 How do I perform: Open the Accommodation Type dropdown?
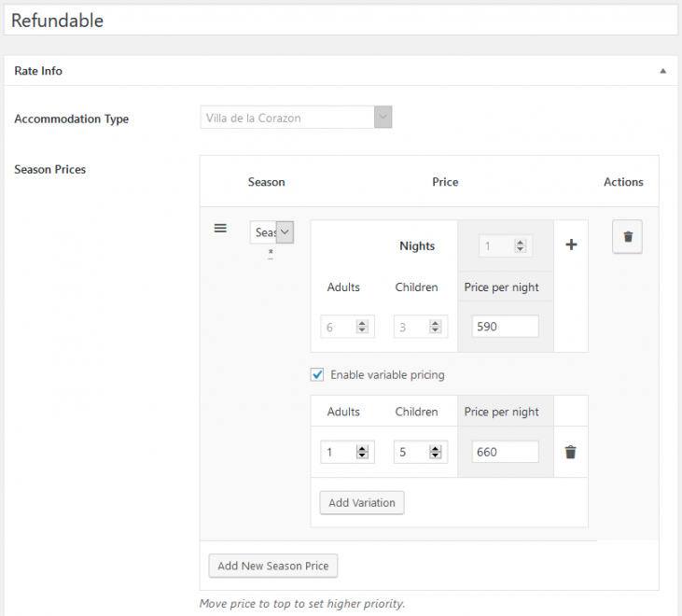(x=296, y=118)
